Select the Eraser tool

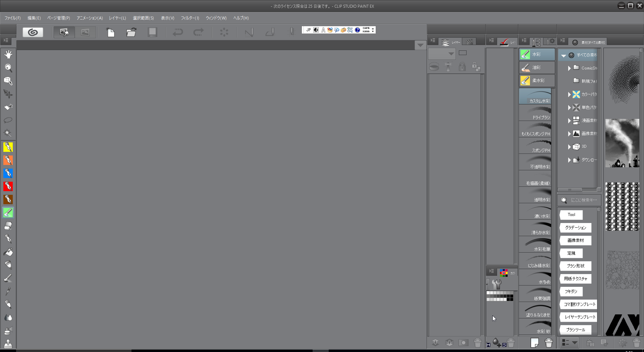[x=8, y=226]
